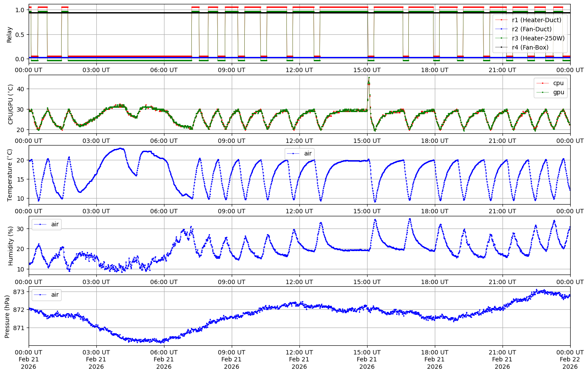Click the Relay y-axis label
588x374 pixels.
click(x=10, y=33)
